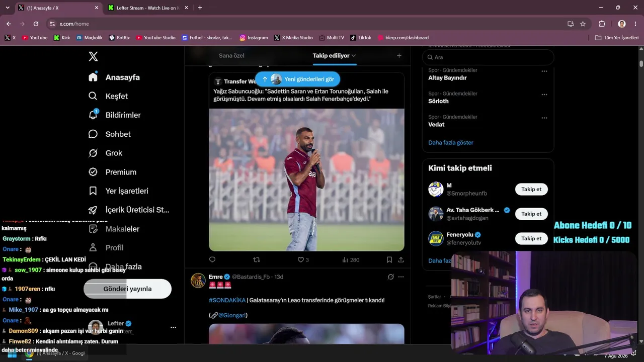The width and height of the screenshot is (644, 362).
Task: Open the tab search dropdown in Chrome
Action: click(7, 8)
